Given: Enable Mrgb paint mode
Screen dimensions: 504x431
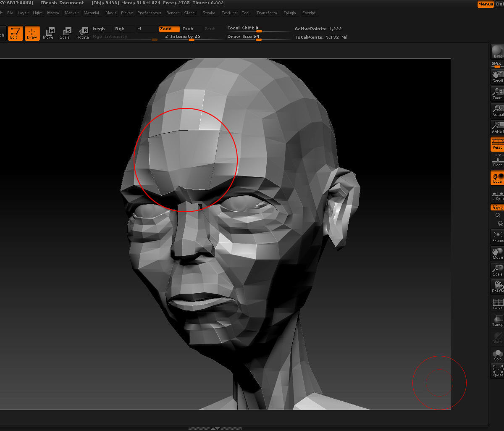Looking at the screenshot, I should pos(102,29).
